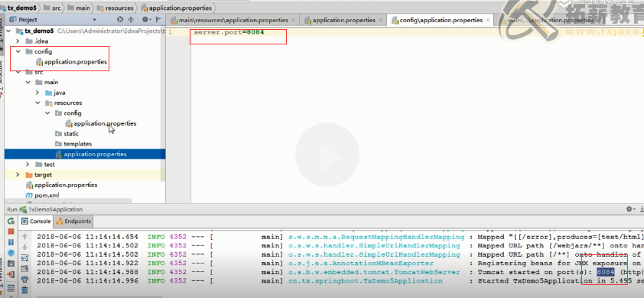Collapse all nodes in the Project panel

click(131, 19)
